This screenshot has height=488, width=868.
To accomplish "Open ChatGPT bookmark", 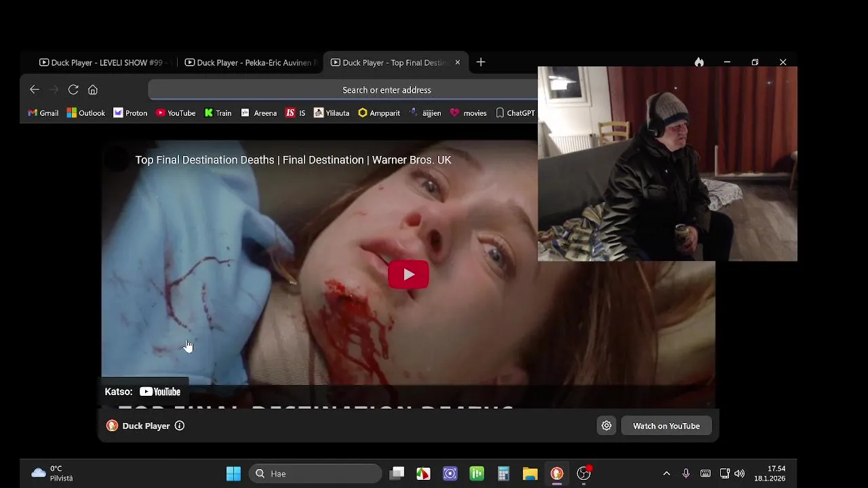I will point(515,113).
